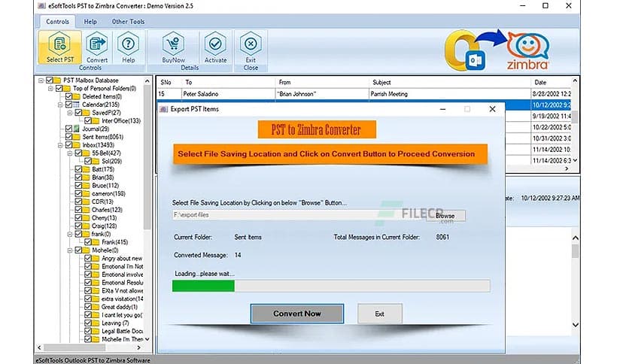629x364 pixels.
Task: Uncheck the Inter Office(133) checkbox
Action: coord(88,120)
